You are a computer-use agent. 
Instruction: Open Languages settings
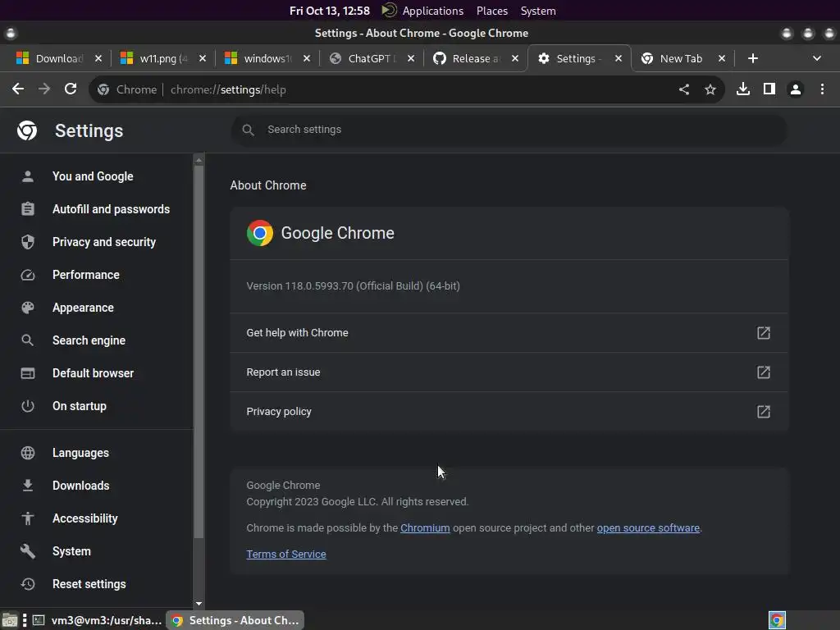pyautogui.click(x=97, y=453)
